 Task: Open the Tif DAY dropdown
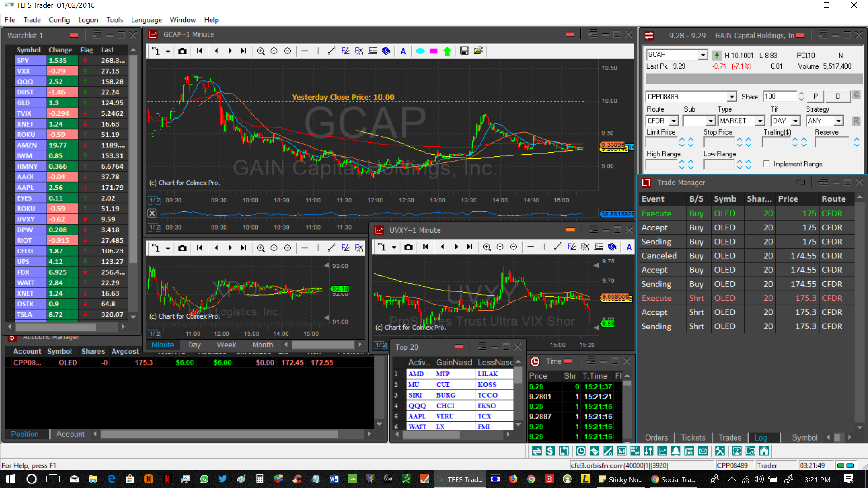[x=796, y=121]
